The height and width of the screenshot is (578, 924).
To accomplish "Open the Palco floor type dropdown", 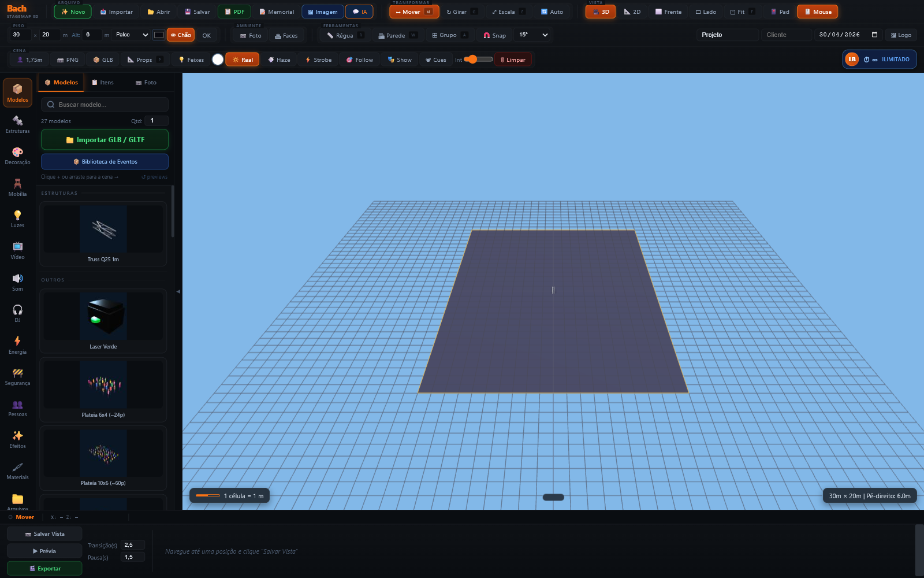I will (132, 35).
